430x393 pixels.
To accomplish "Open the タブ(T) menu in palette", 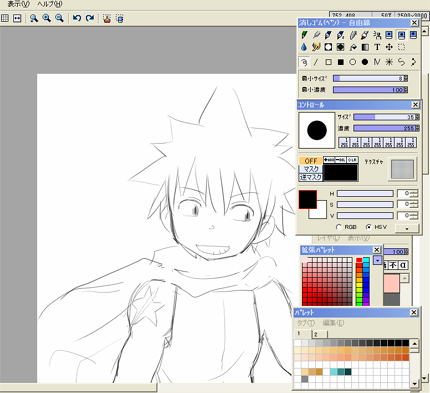I will [306, 323].
